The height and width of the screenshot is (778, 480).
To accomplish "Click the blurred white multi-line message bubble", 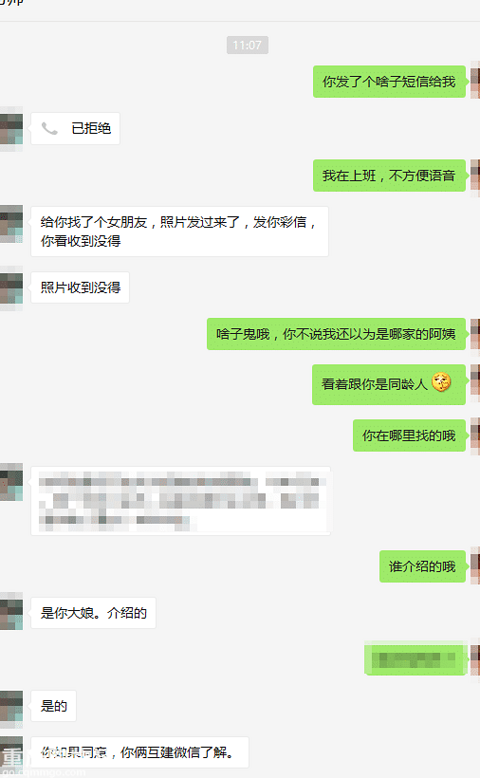I will point(181,501).
